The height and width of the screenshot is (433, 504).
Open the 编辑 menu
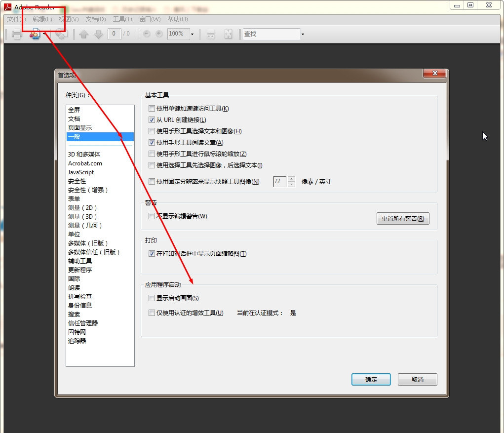42,19
